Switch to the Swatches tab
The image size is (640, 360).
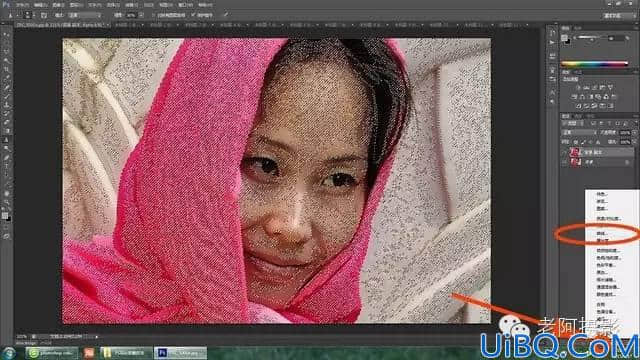[578, 28]
